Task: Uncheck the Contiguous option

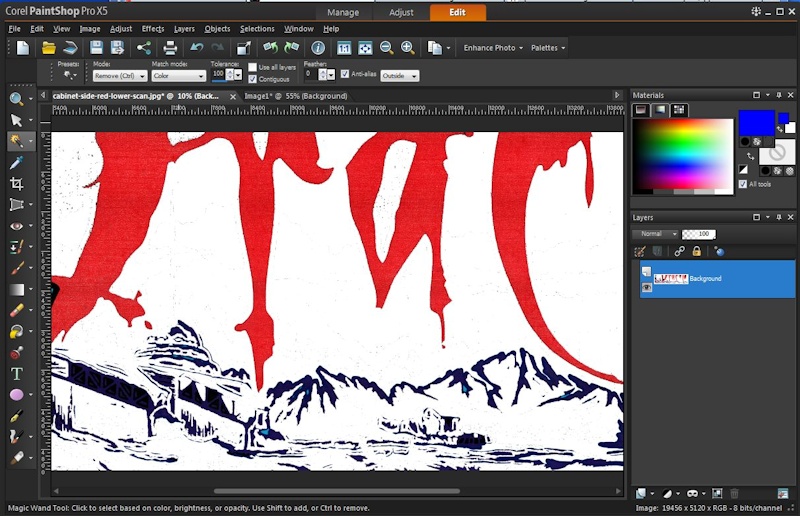Action: (252, 78)
